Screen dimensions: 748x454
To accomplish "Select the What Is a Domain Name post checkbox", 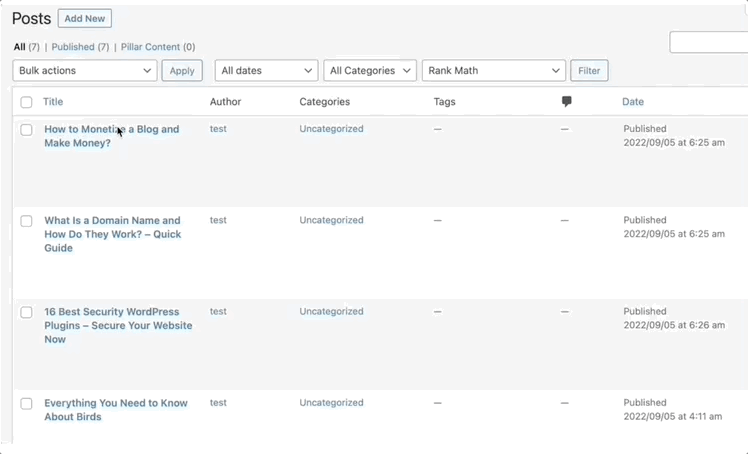I will click(26, 221).
